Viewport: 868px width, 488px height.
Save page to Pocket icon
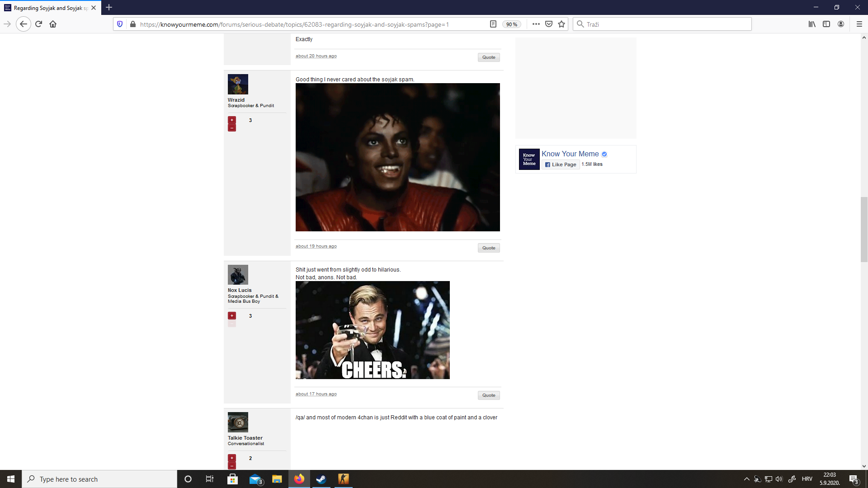[x=549, y=24]
